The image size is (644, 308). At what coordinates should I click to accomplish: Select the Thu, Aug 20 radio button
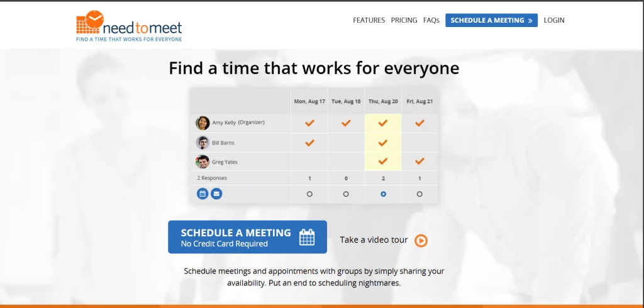tap(383, 194)
